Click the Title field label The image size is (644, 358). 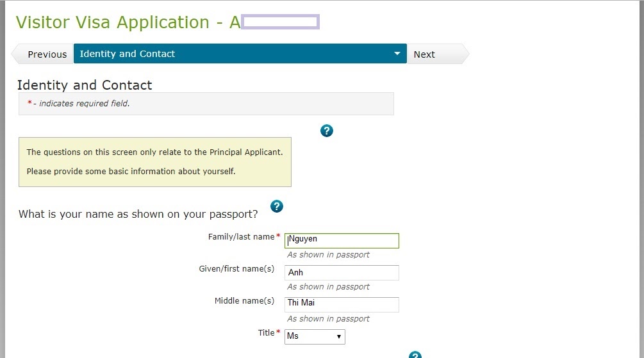[x=266, y=332]
